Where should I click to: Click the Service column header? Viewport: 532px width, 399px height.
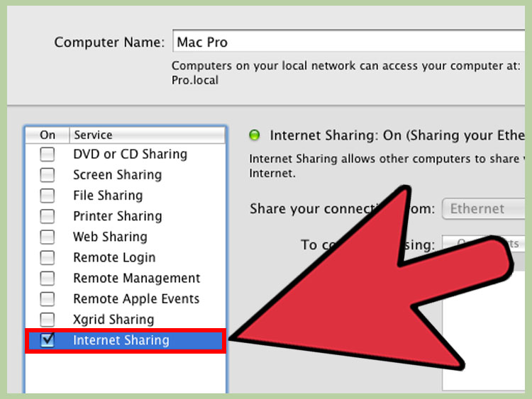pyautogui.click(x=148, y=135)
